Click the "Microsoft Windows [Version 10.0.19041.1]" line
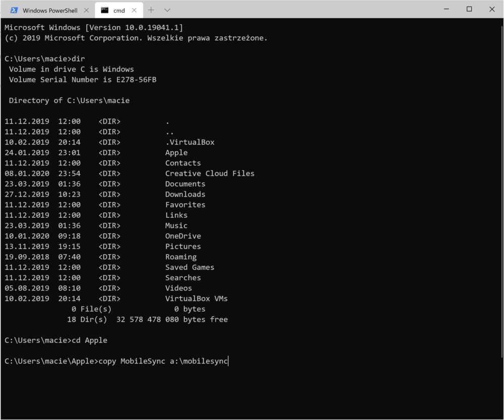The height and width of the screenshot is (420, 504). [94, 28]
